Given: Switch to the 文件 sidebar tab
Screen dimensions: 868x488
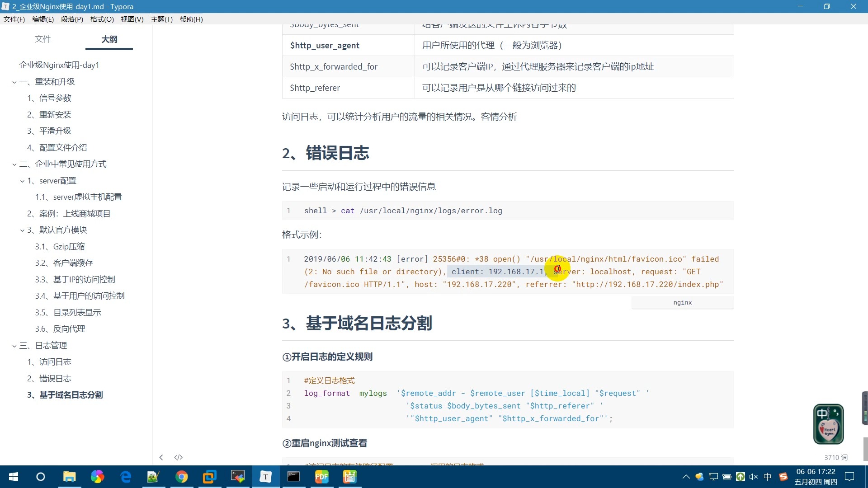Looking at the screenshot, I should (42, 39).
